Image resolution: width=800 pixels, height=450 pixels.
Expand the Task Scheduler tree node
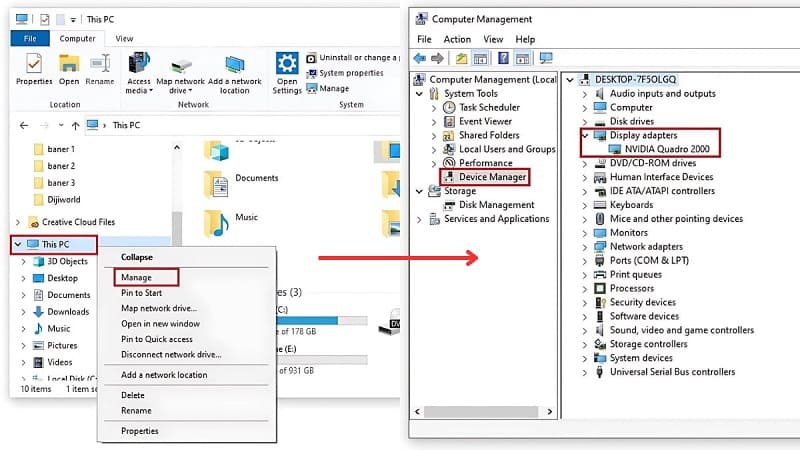click(433, 107)
